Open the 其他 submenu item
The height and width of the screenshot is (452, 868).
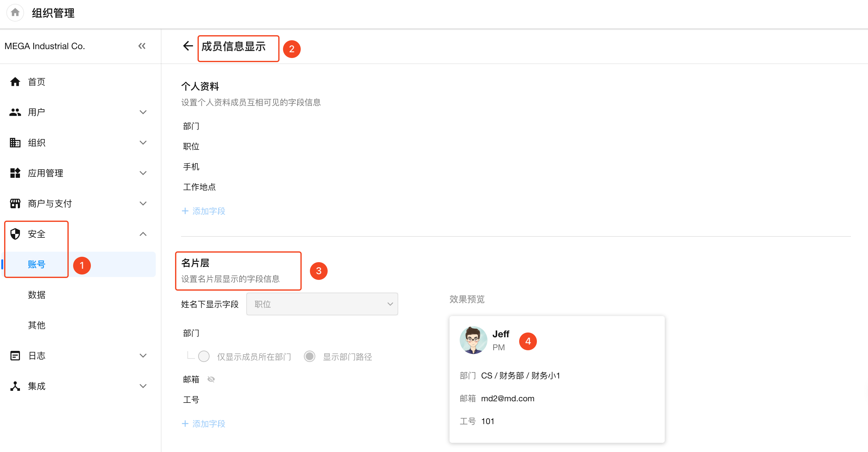pyautogui.click(x=36, y=325)
